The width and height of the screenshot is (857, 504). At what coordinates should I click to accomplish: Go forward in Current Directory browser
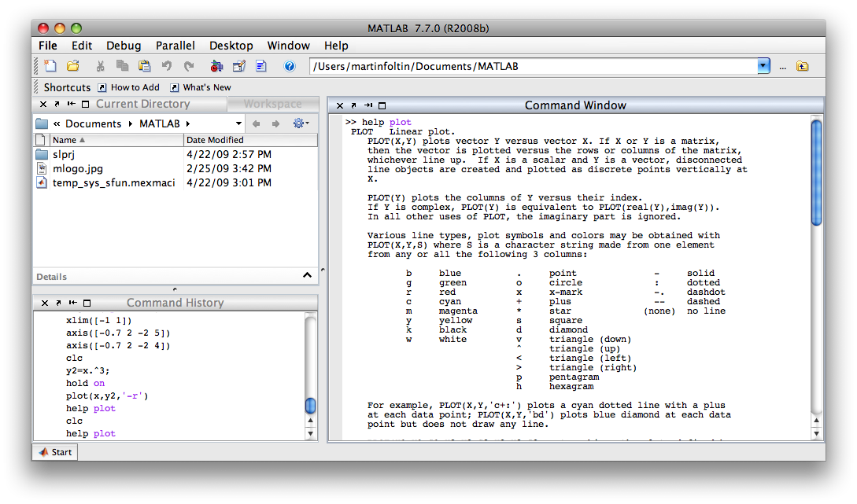pos(275,124)
